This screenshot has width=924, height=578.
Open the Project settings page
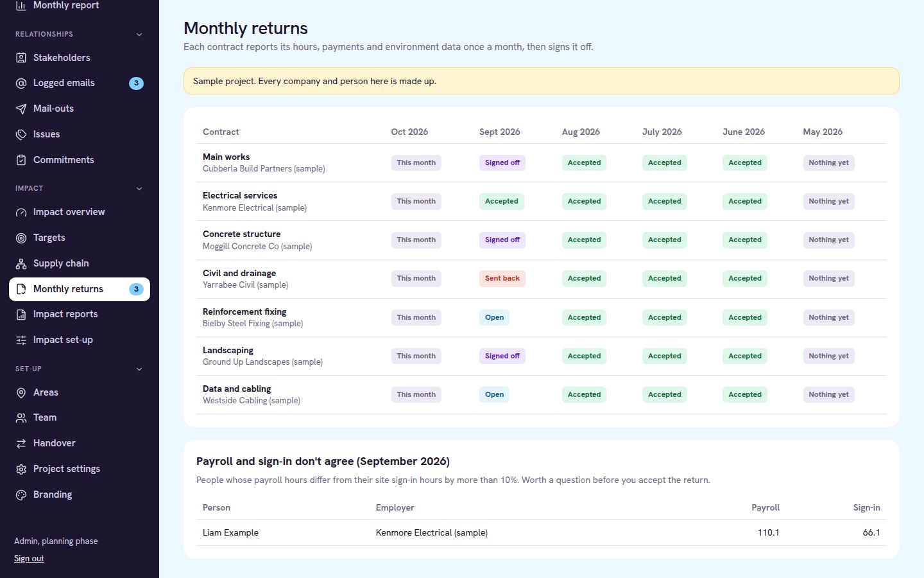pos(80,469)
